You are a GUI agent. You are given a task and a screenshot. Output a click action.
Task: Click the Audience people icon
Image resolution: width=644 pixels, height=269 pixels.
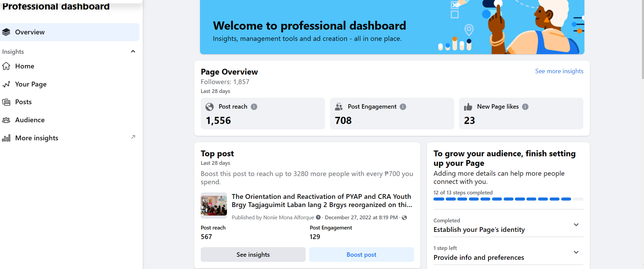coord(6,120)
